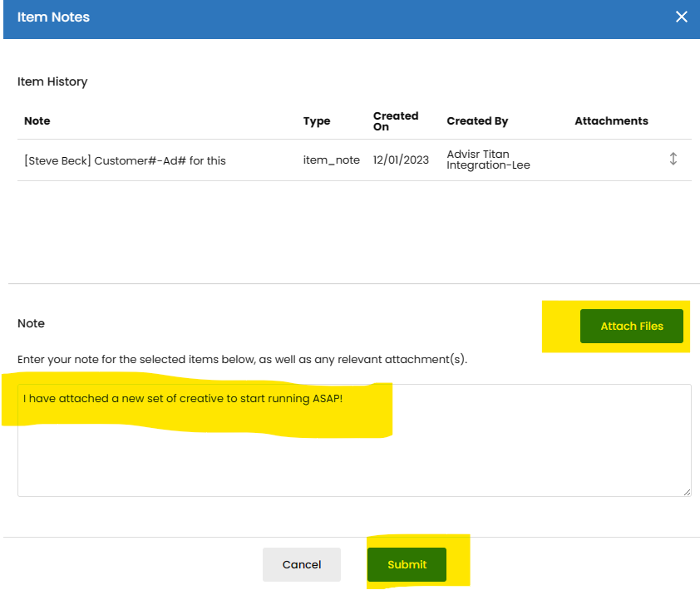Submit the note
Screen dimensions: 700x590
[x=407, y=564]
